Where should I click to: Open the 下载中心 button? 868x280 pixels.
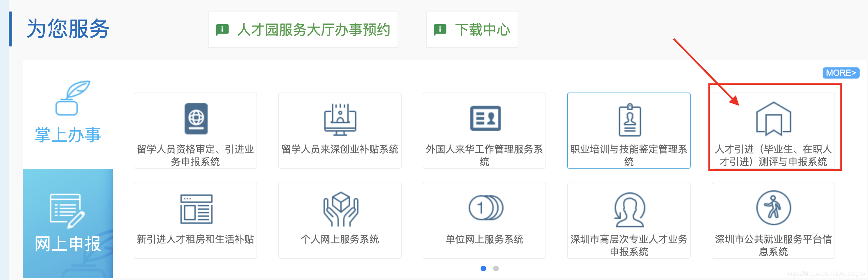click(x=472, y=30)
